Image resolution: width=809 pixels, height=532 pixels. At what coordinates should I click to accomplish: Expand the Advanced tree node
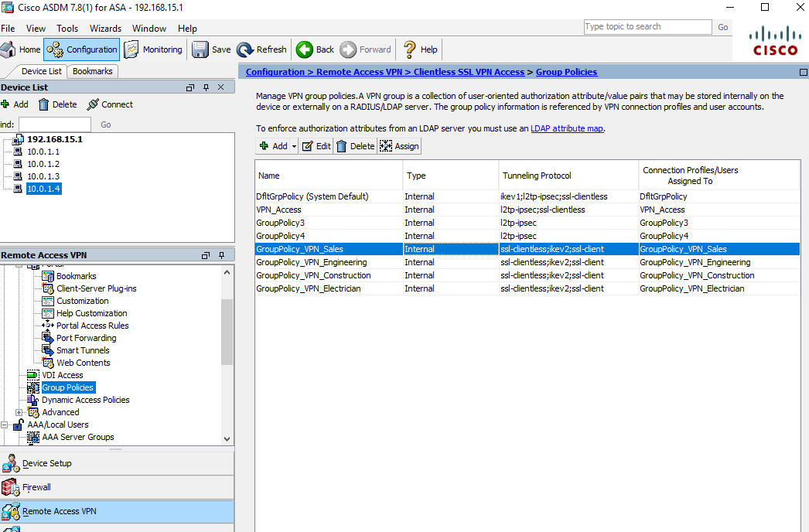click(x=19, y=412)
